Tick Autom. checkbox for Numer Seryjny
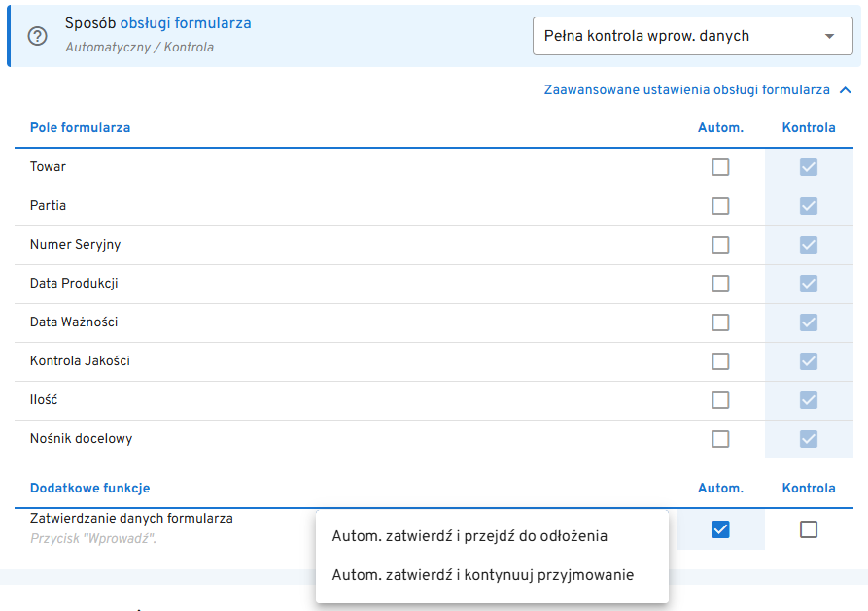 (720, 245)
